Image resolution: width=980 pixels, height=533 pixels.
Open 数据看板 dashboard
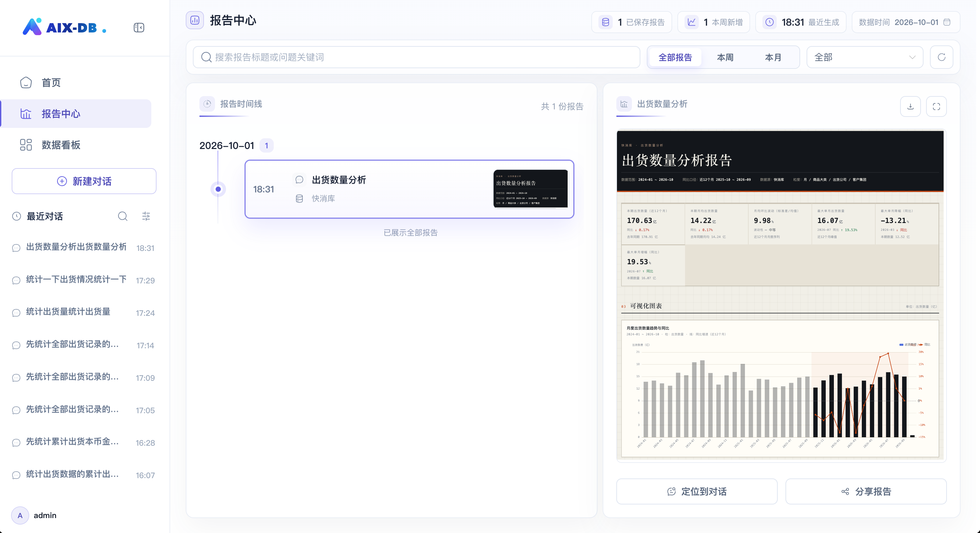click(x=76, y=145)
